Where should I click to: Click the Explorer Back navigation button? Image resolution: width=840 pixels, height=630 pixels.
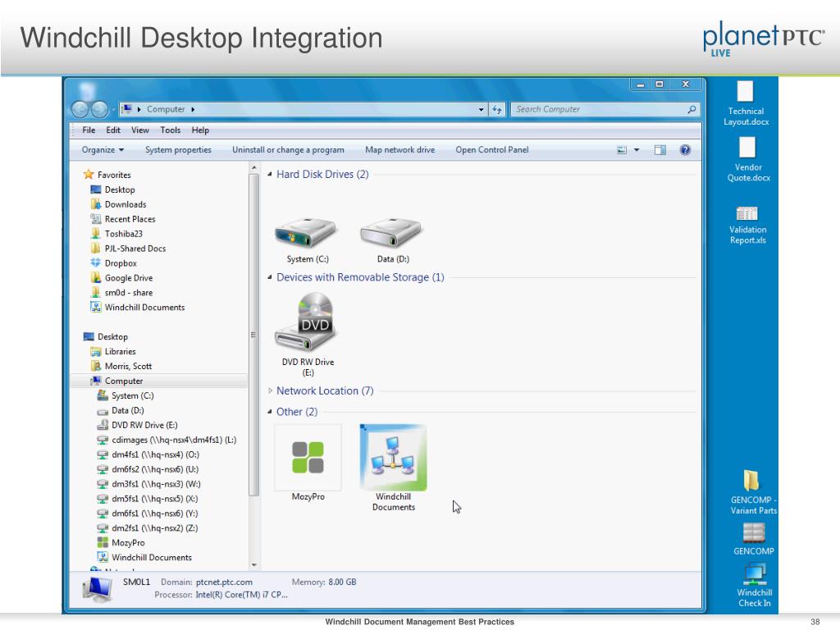[80, 109]
